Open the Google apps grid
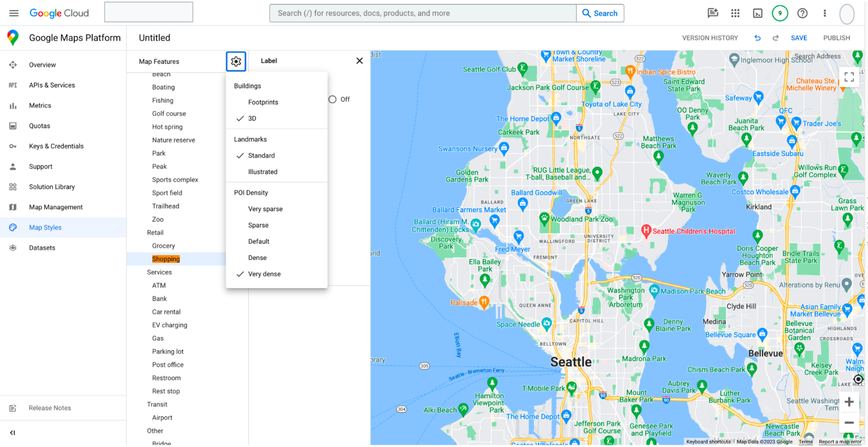 click(735, 13)
